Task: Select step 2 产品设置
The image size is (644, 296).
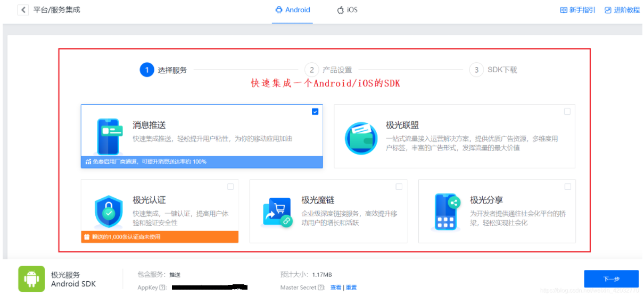Action: (x=328, y=70)
